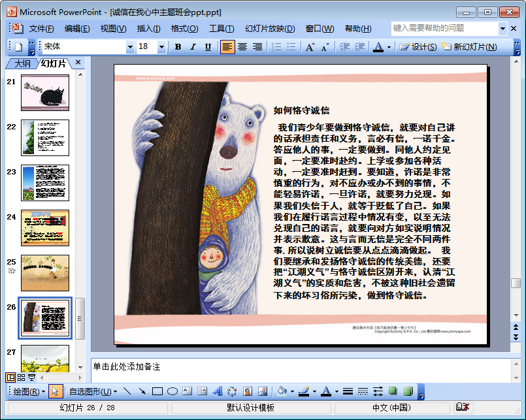Select the Oval drawing tool
This screenshot has width=526, height=420.
(173, 391)
